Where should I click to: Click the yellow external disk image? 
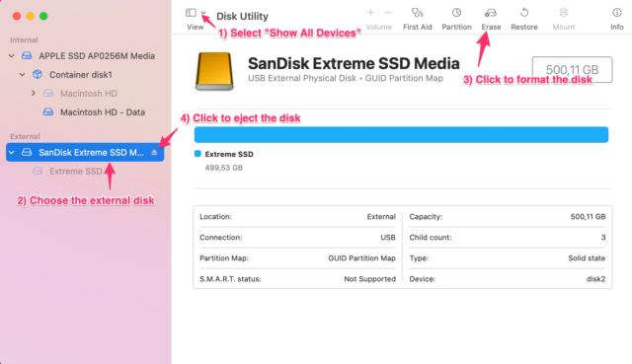214,71
